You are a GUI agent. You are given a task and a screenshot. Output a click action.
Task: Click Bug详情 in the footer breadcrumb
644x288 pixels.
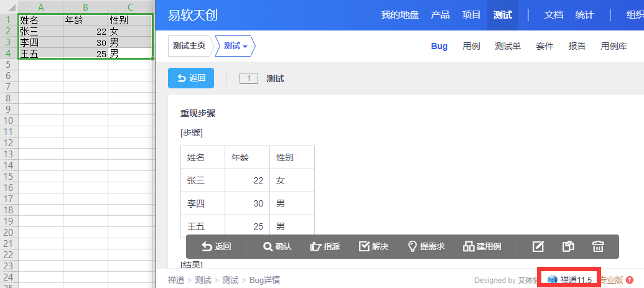264,280
